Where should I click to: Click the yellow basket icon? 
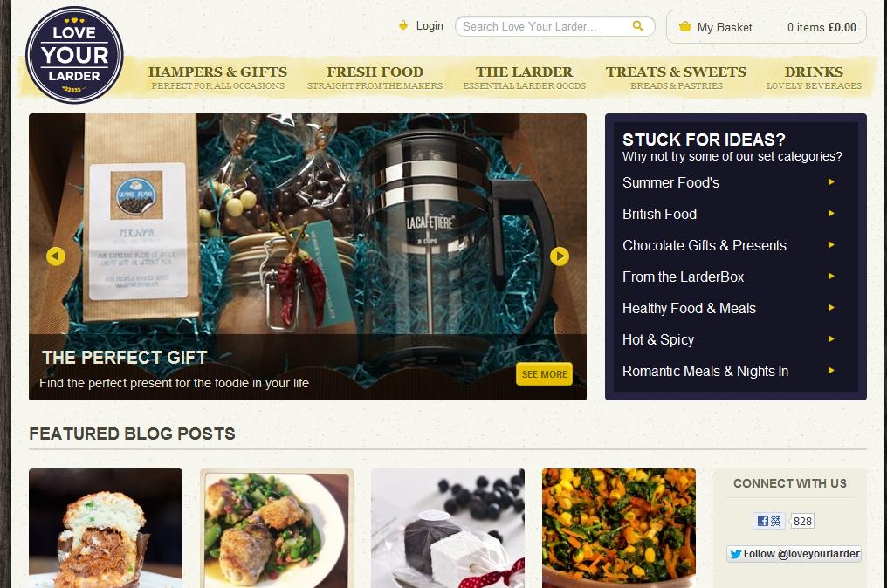tap(685, 26)
